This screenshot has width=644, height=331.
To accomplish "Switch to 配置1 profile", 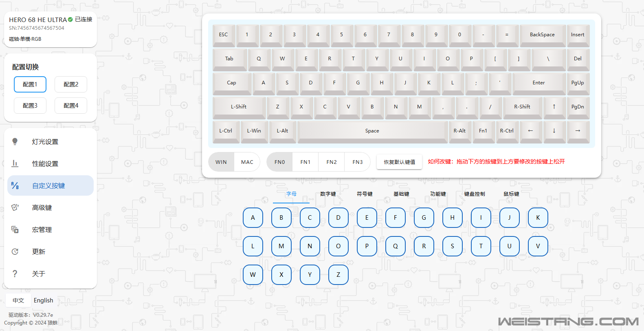I will click(x=30, y=84).
